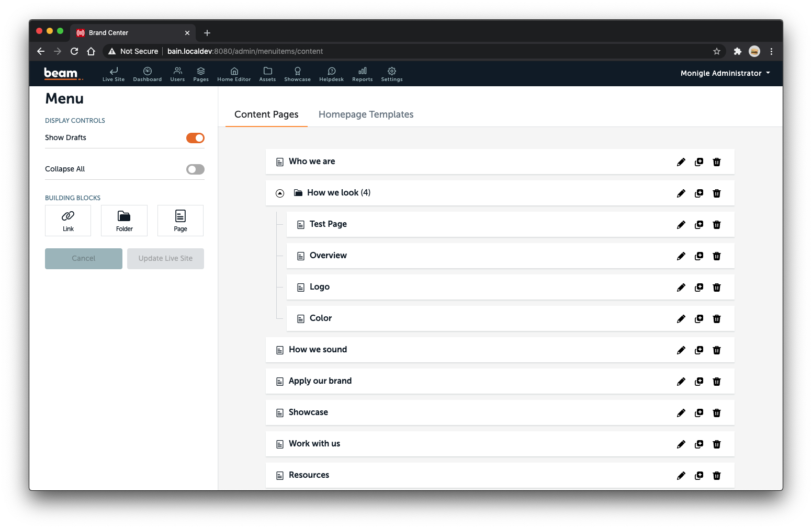The height and width of the screenshot is (529, 812).
Task: Duplicate the Work with us page
Action: [699, 444]
